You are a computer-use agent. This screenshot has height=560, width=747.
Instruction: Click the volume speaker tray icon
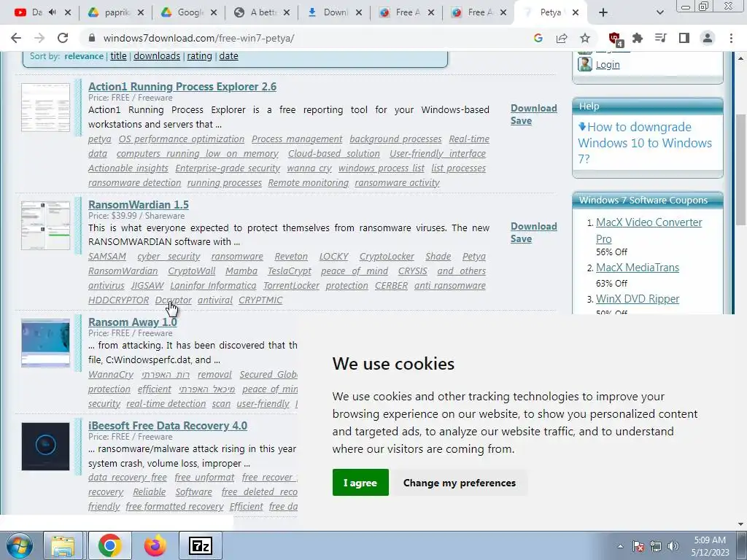tap(673, 546)
